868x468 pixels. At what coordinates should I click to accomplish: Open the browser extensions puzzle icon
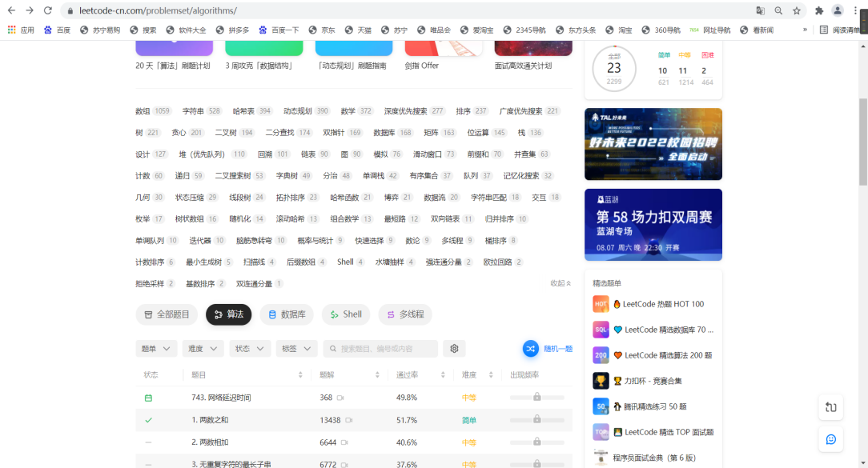coord(819,10)
